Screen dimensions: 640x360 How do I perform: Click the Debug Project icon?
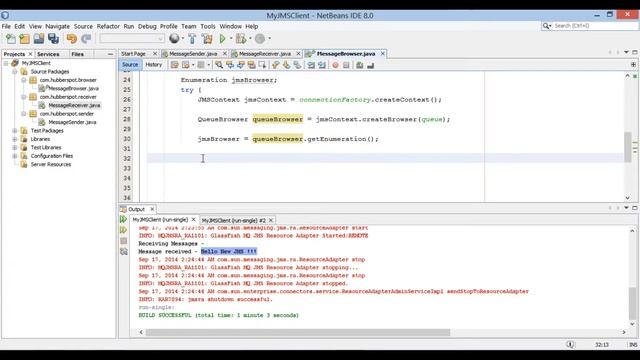click(241, 39)
